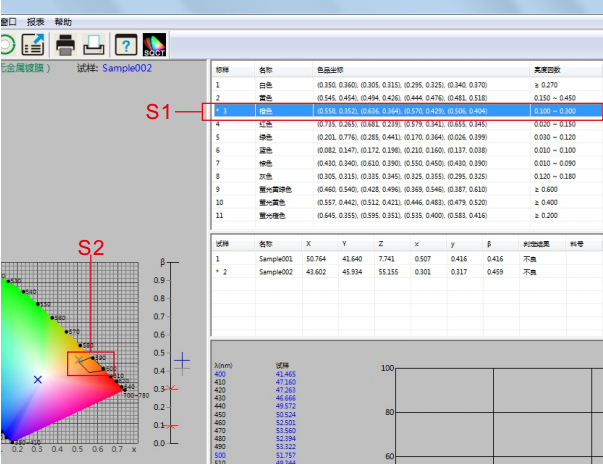
Task: Open the 报表 menu
Action: click(x=34, y=21)
